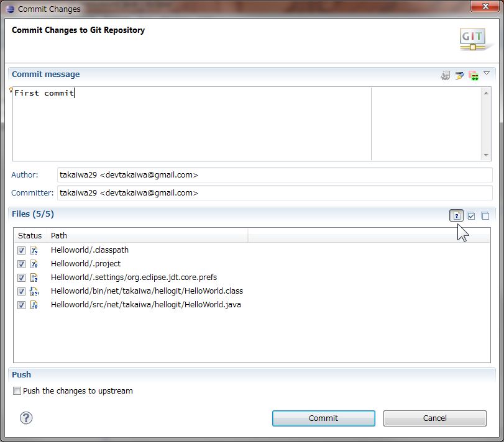Click the deselect all files icon
Image resolution: width=504 pixels, height=442 pixels.
485,215
